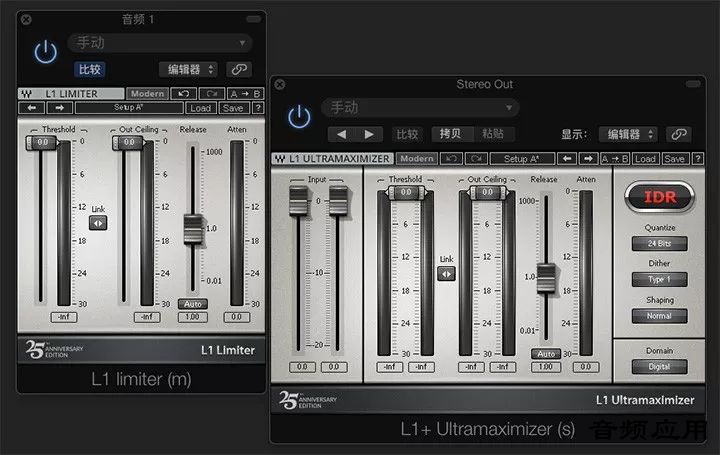720x455 pixels.
Task: Click help question mark in L1 Limiter
Action: point(259,108)
